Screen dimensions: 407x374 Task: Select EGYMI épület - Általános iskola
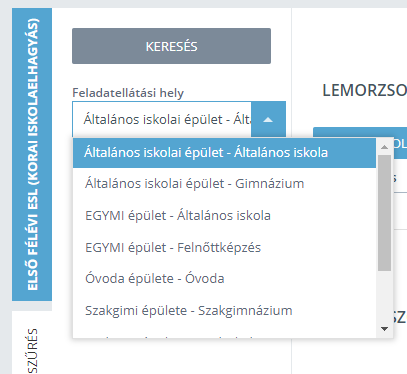tap(224, 215)
